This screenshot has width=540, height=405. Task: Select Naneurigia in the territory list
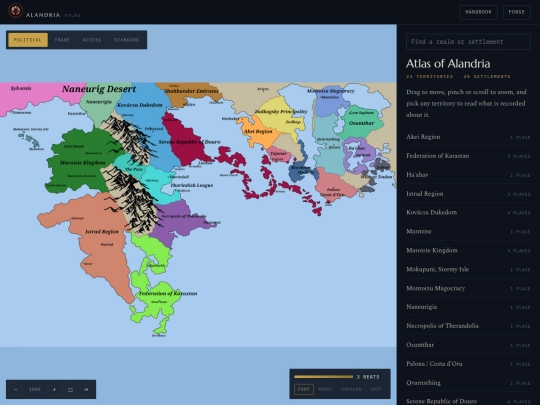click(x=468, y=307)
